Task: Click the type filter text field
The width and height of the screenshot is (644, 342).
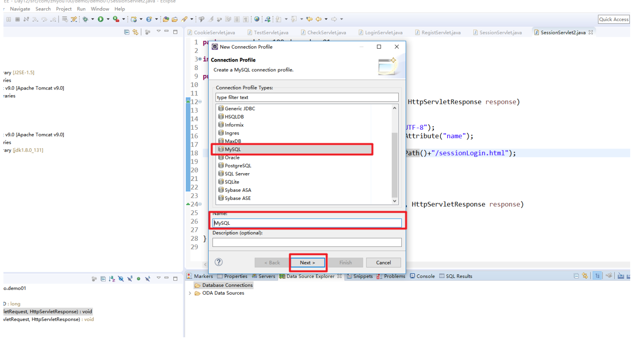Action: [307, 97]
